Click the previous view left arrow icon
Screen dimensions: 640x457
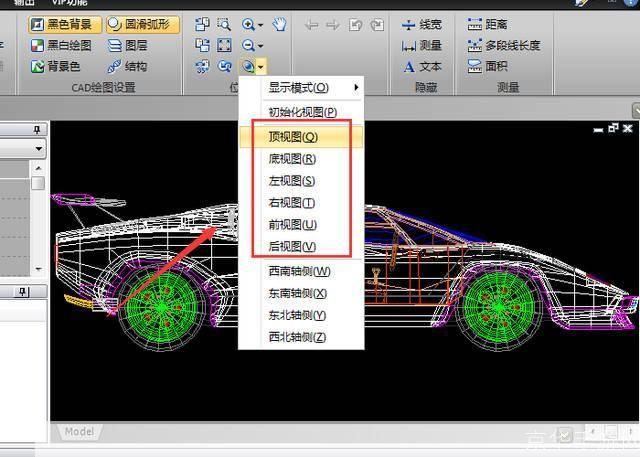pos(311,25)
